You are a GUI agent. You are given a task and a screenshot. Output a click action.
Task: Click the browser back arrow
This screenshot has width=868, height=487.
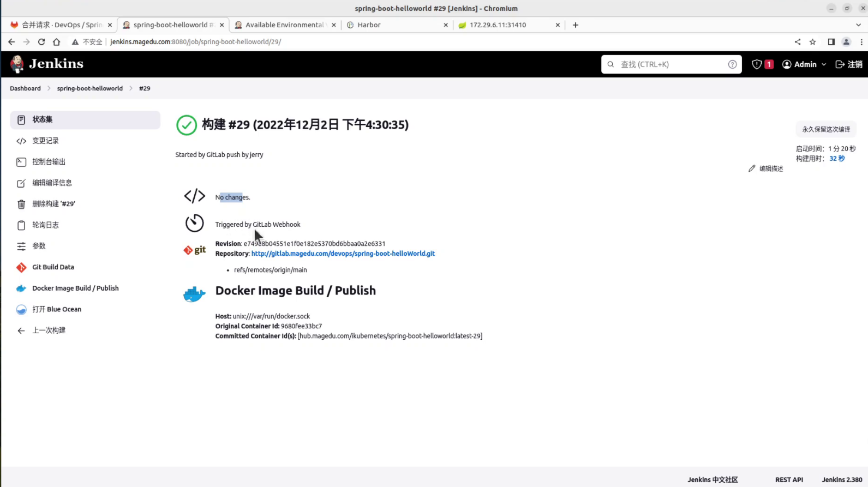point(11,41)
